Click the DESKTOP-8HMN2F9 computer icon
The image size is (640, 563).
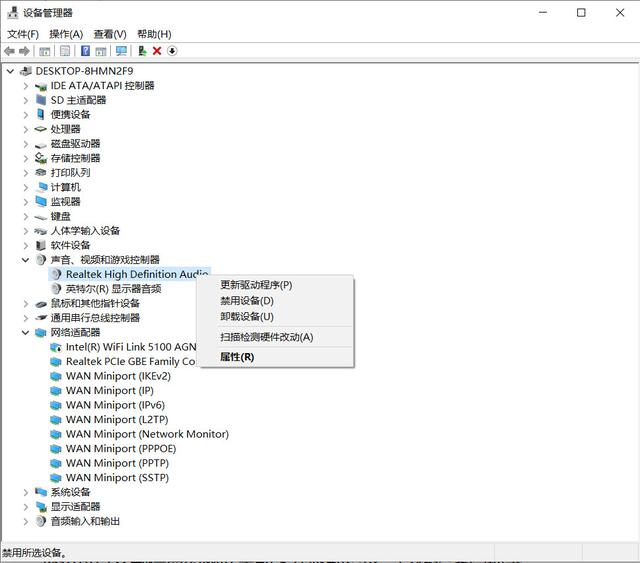tap(26, 71)
